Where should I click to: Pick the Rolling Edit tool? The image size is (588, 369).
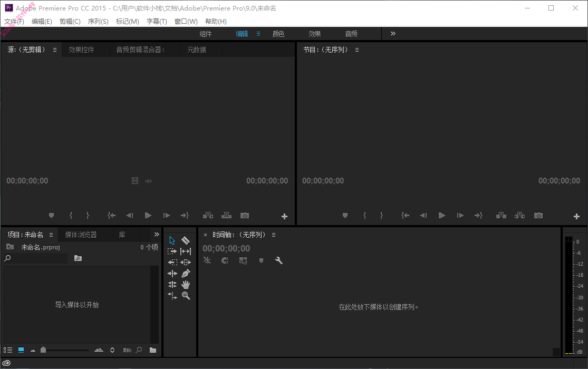[x=172, y=284]
